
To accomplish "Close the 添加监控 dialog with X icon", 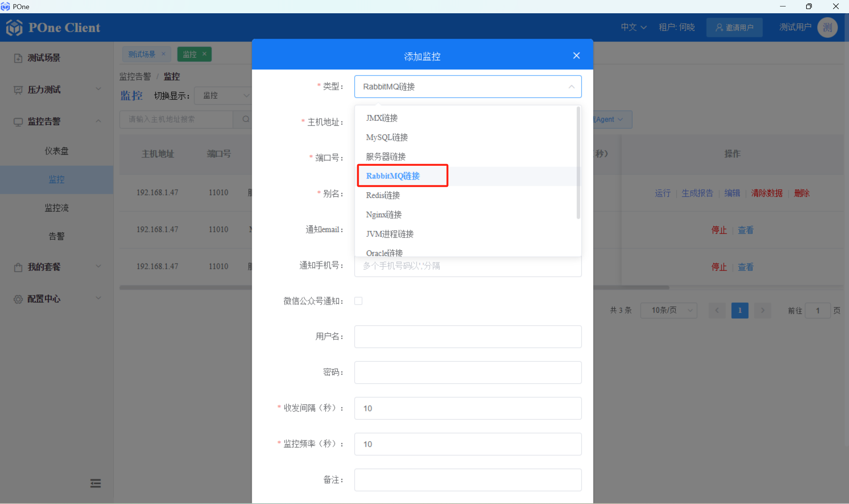I will point(576,56).
